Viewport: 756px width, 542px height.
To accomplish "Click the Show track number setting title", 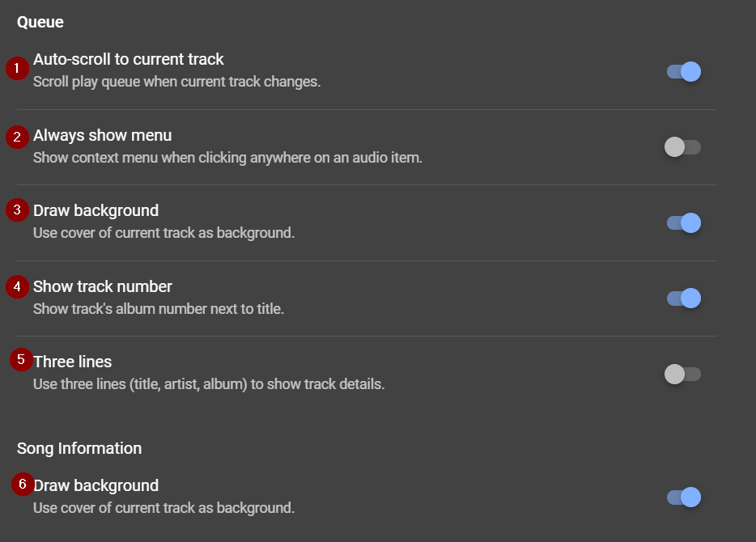I will pyautogui.click(x=103, y=286).
